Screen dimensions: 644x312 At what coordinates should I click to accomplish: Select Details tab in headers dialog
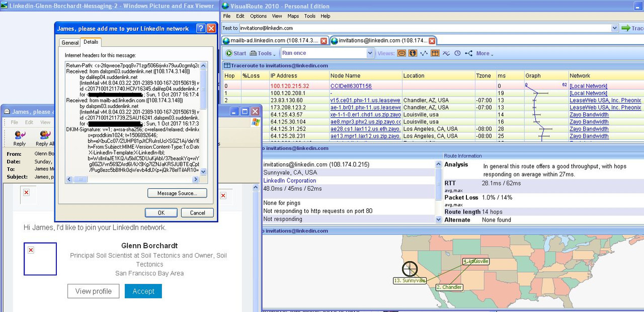point(91,42)
